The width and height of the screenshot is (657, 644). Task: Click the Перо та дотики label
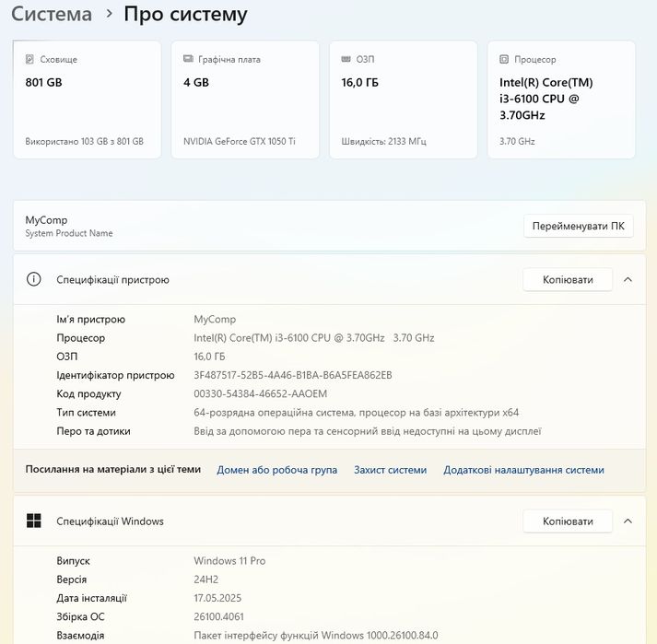[93, 431]
